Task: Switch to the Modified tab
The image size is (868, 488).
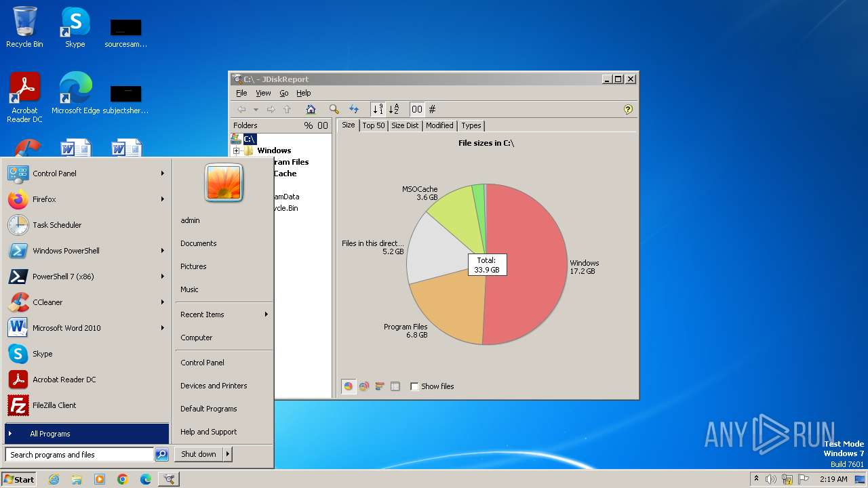Action: (439, 125)
